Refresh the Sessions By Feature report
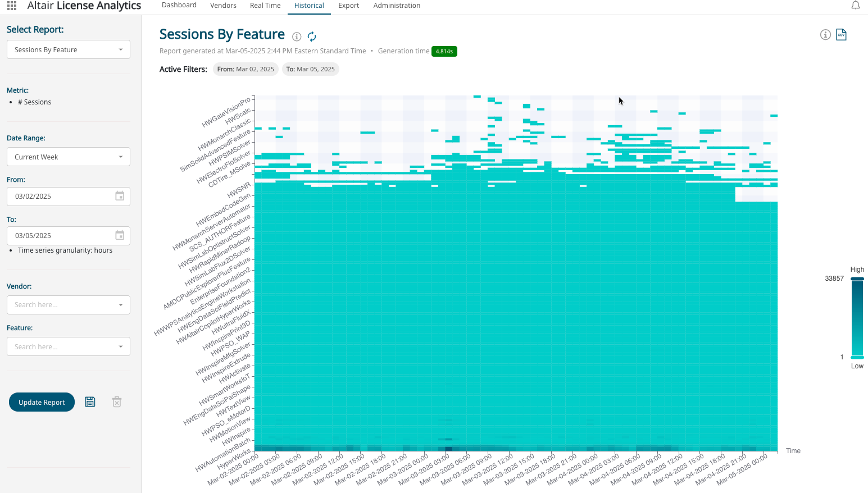Viewport: 868px width, 493px height. (x=312, y=36)
